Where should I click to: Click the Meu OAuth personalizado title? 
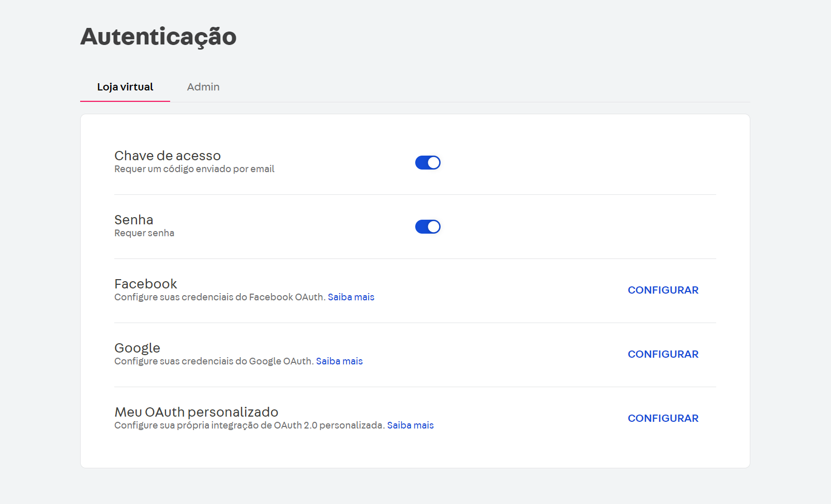pos(197,412)
